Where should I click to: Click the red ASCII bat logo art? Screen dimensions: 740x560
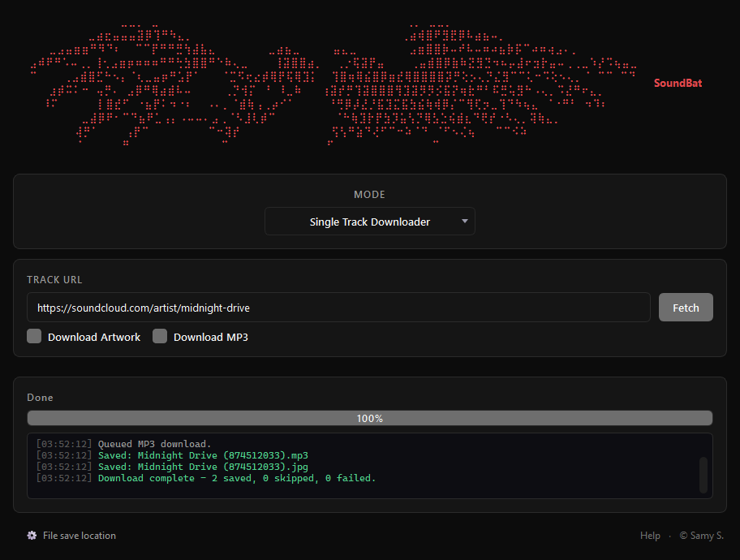point(333,84)
